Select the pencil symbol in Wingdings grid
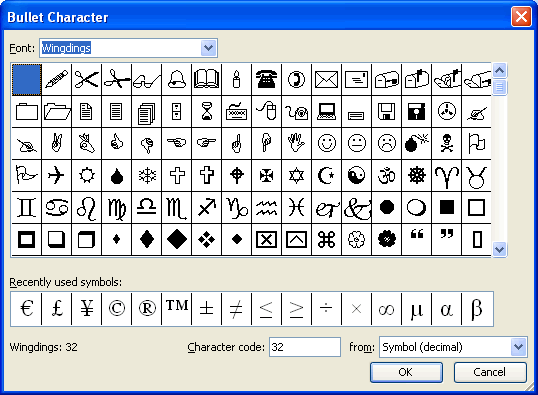 pos(57,79)
